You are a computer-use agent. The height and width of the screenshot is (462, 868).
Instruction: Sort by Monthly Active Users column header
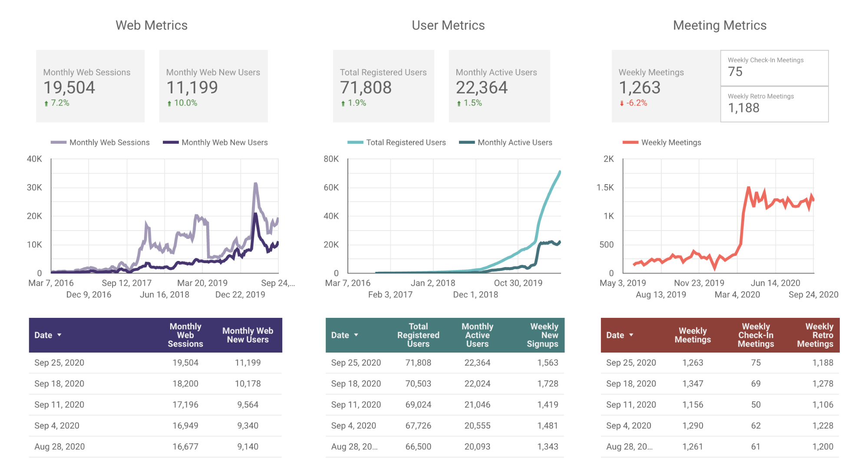click(477, 335)
